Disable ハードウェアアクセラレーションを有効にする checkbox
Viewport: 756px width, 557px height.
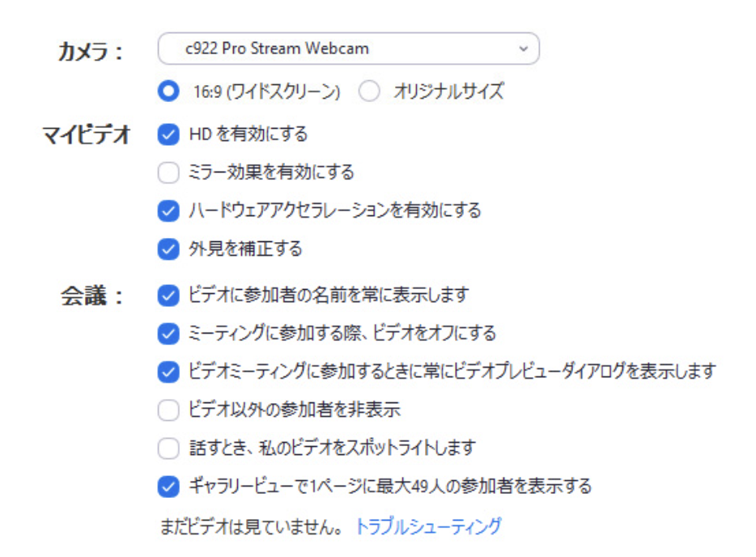coord(168,211)
